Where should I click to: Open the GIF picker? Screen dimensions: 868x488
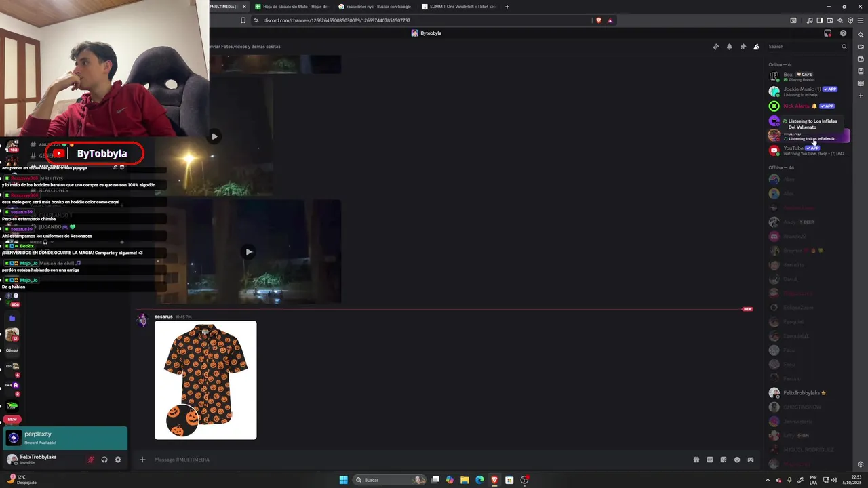click(710, 460)
